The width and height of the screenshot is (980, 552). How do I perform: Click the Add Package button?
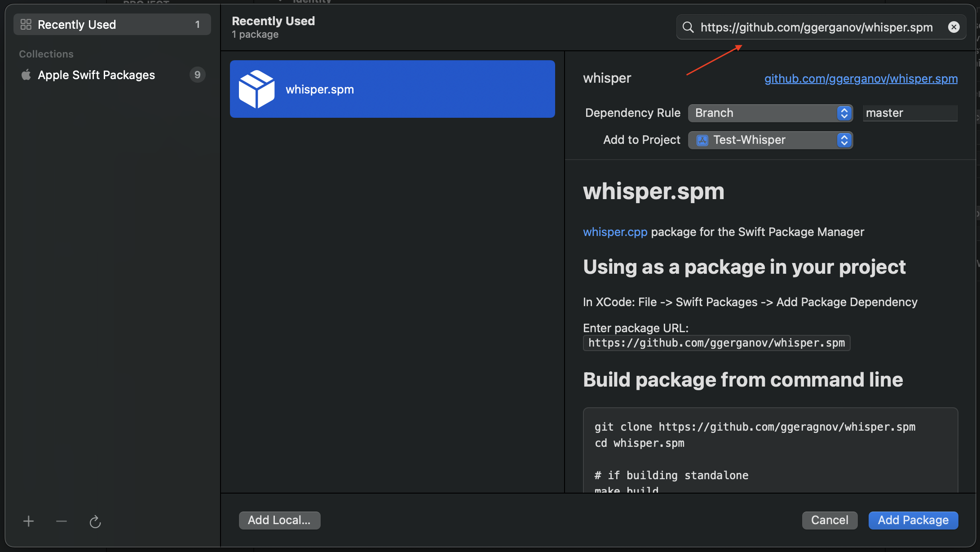[x=914, y=520]
